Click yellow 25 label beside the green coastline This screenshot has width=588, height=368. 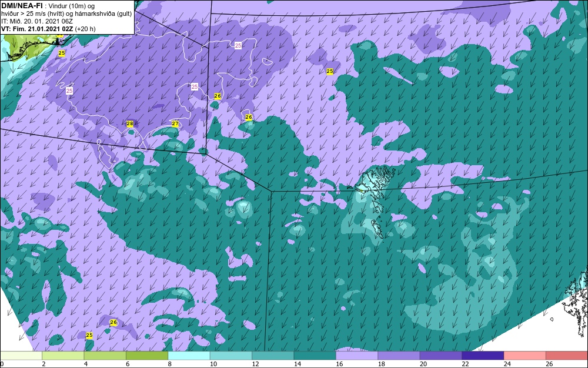[62, 53]
